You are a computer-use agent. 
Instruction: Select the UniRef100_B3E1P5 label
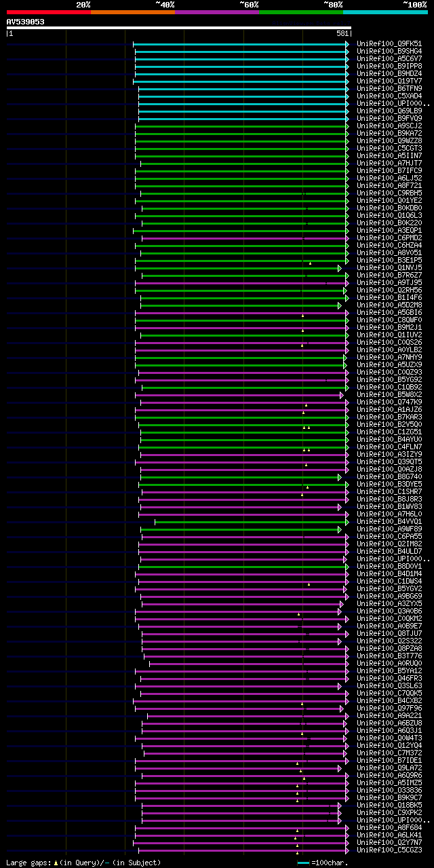(389, 260)
